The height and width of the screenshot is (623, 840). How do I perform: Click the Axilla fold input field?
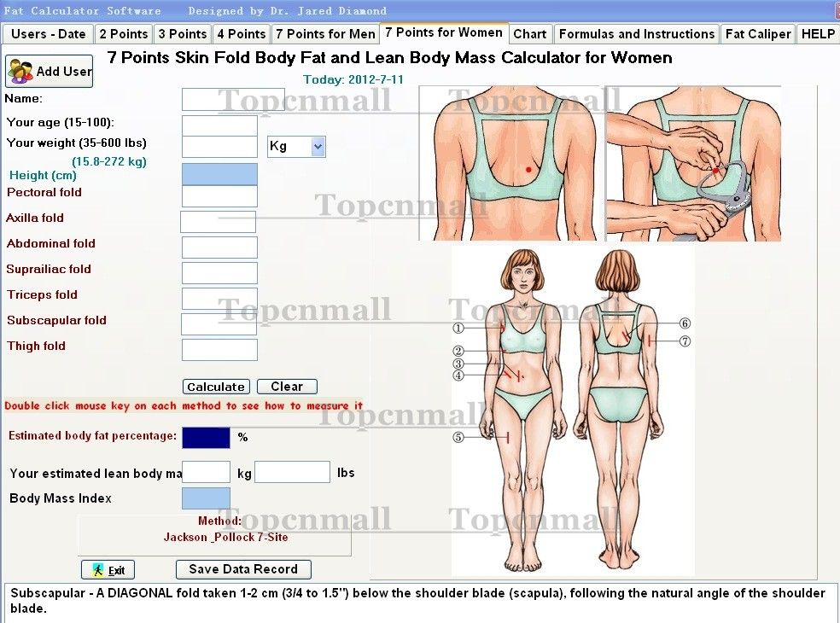click(218, 222)
